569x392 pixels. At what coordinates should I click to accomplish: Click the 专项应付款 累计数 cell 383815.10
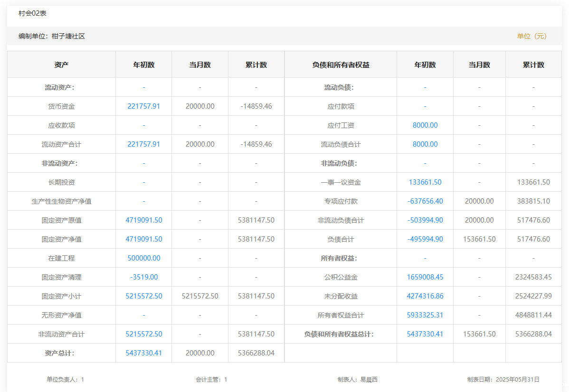pyautogui.click(x=533, y=201)
